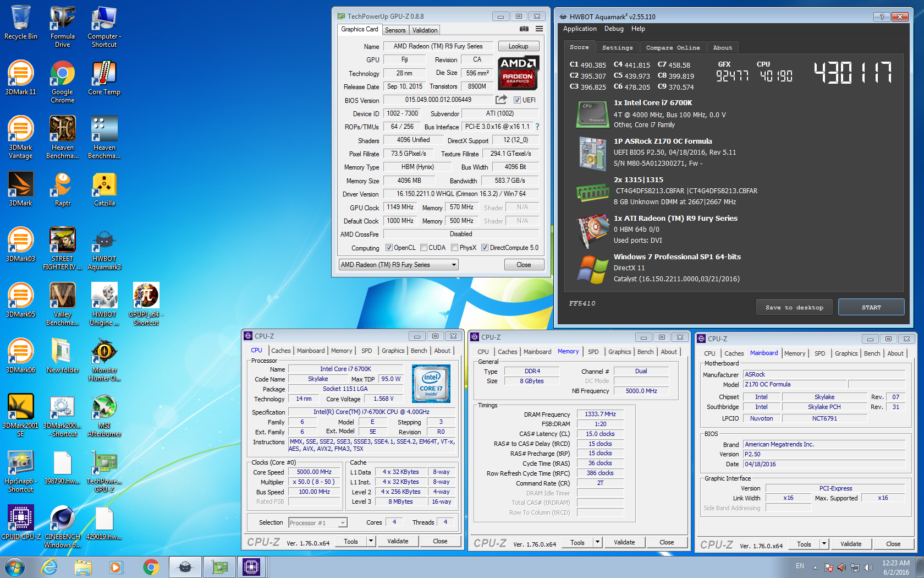Open the 3DMark 11 desktop shortcut
The image size is (924, 578).
click(21, 78)
